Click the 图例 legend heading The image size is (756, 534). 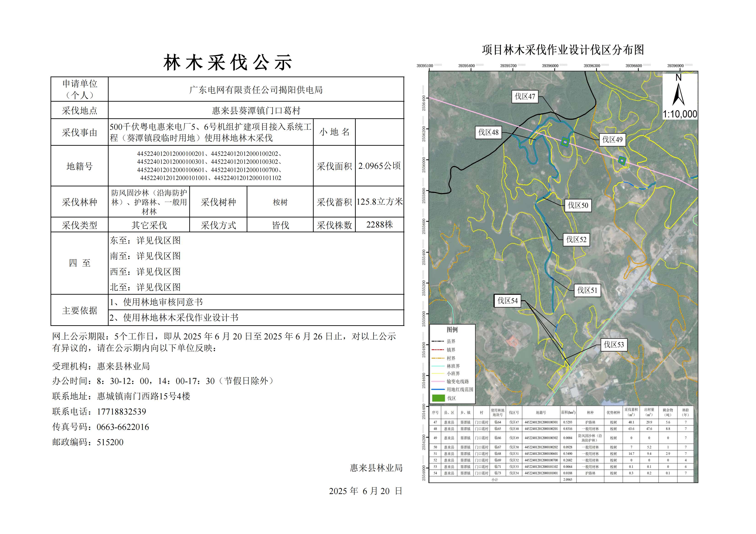452,329
